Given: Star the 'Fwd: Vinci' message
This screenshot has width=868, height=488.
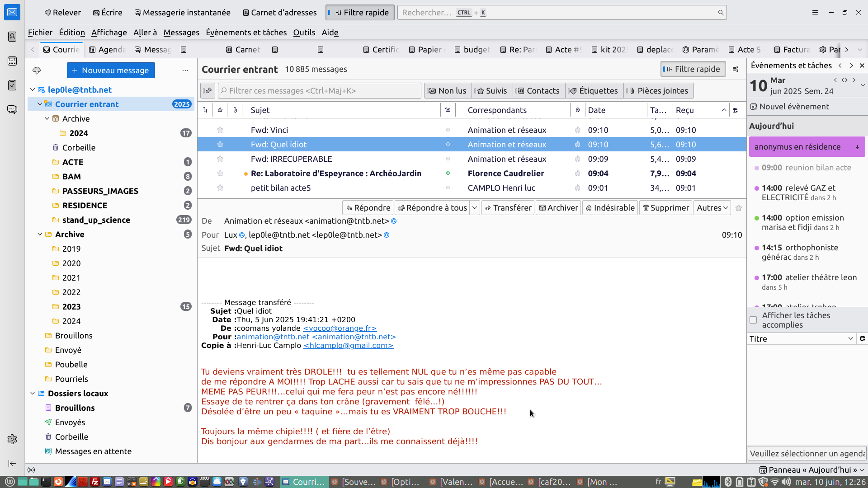Looking at the screenshot, I should [x=220, y=130].
